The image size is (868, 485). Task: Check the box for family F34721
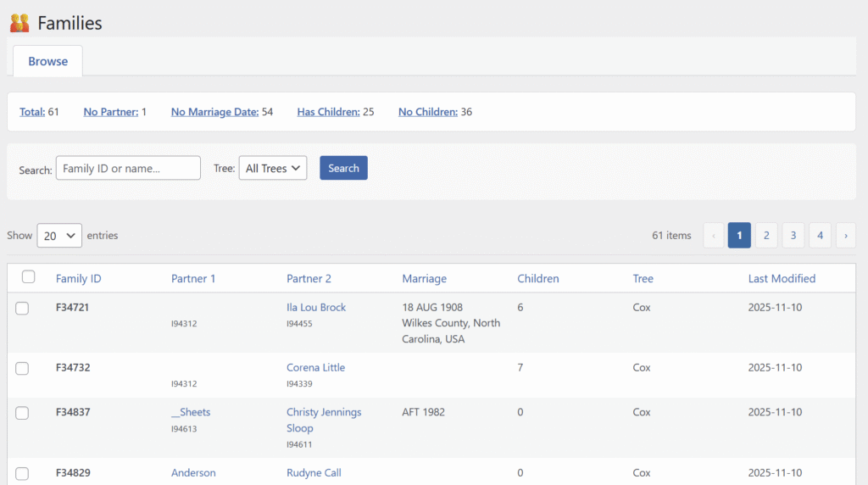click(x=22, y=308)
